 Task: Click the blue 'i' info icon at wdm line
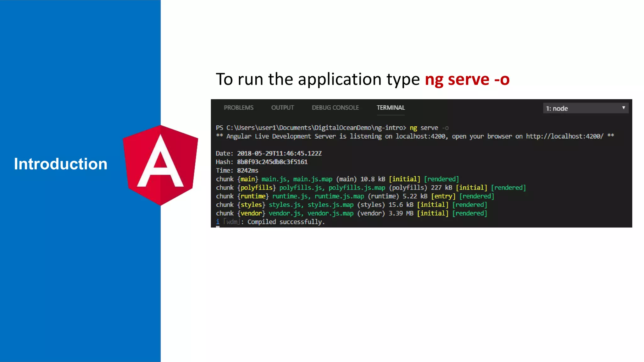(x=218, y=222)
